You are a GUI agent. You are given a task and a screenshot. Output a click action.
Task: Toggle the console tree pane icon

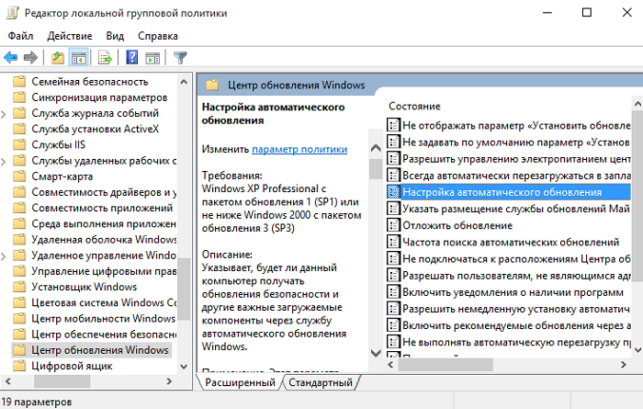click(x=78, y=58)
